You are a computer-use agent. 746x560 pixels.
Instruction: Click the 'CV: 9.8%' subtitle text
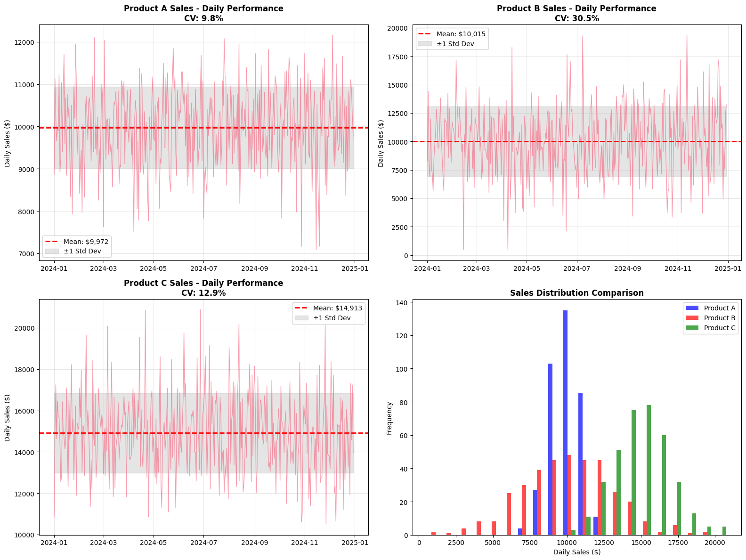[203, 18]
